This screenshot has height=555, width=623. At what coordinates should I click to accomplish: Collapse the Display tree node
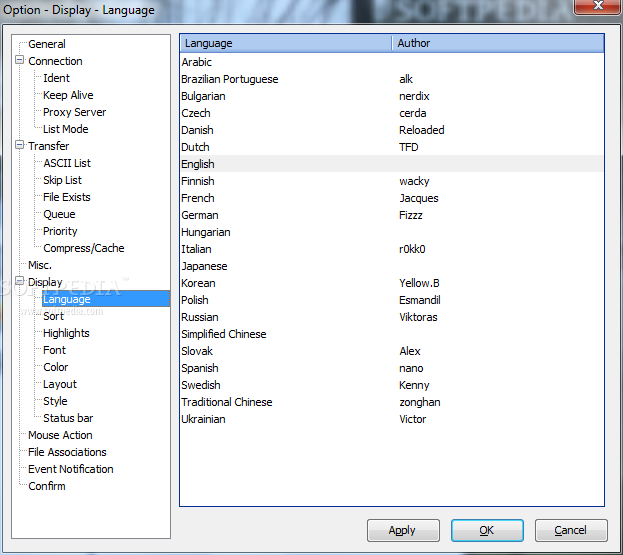[x=19, y=281]
